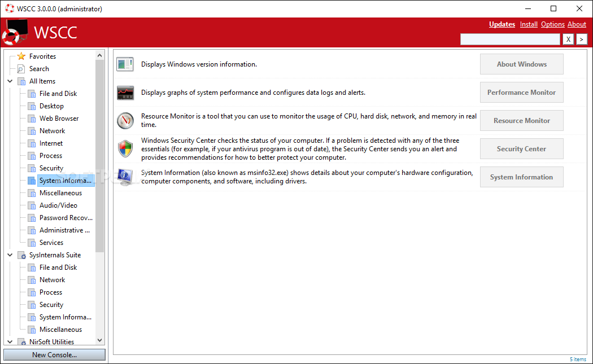Click tree scrollbar down arrow
The image size is (593, 364).
[x=99, y=340]
